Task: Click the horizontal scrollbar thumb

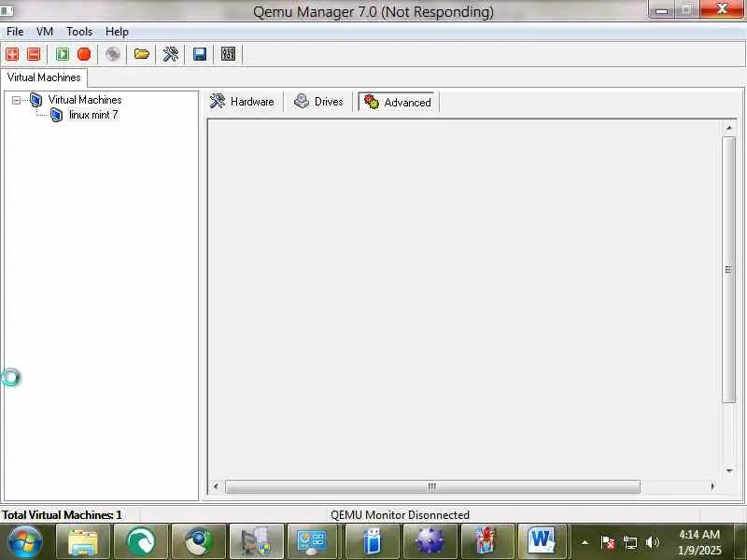Action: 432,486
